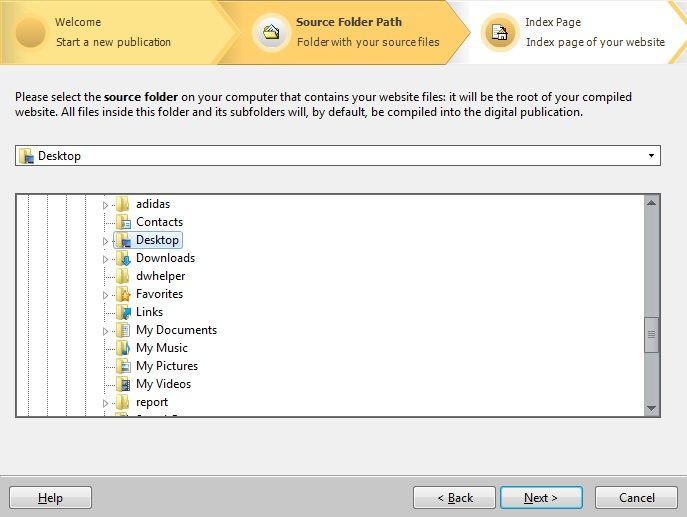Click the Favorites star folder icon

click(x=123, y=294)
